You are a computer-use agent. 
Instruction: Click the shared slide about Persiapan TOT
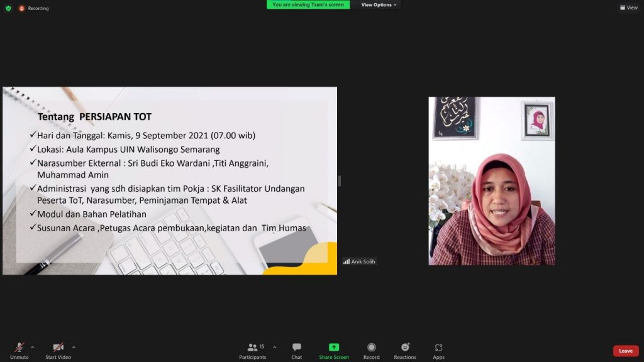click(170, 181)
